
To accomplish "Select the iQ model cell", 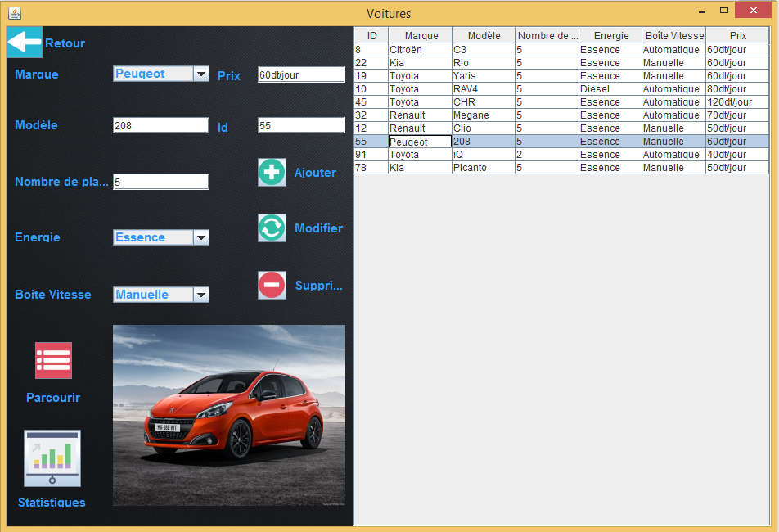I will (484, 155).
